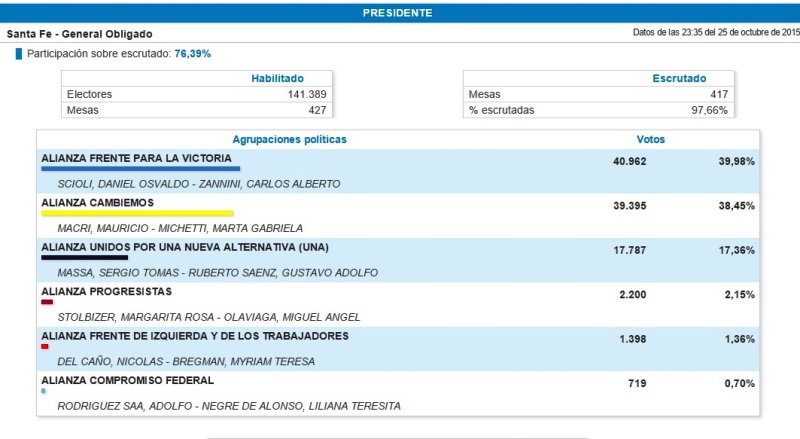Open ALIANZA FRENTE PARA LA VICTORIA
The width and height of the screenshot is (800, 439).
coord(136,158)
